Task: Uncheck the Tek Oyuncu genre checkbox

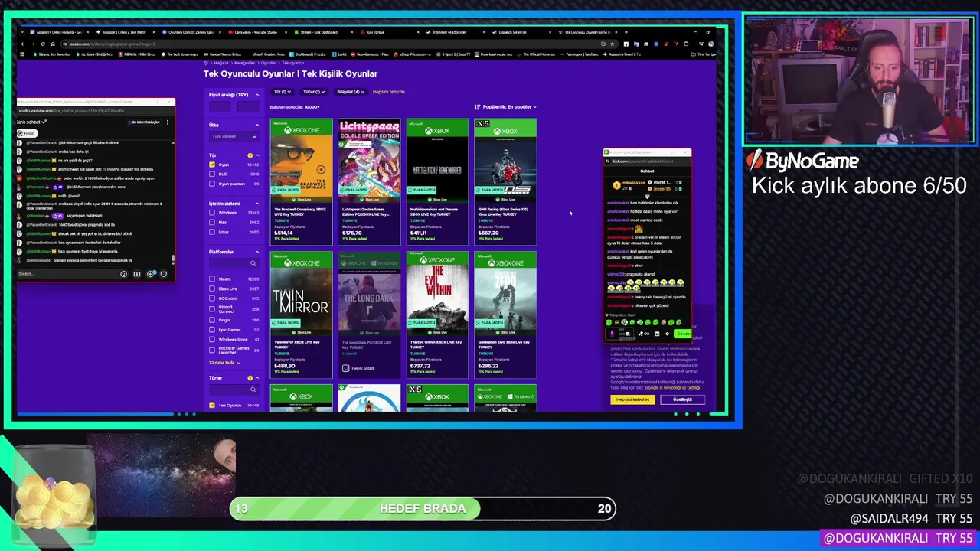Action: 212,405
